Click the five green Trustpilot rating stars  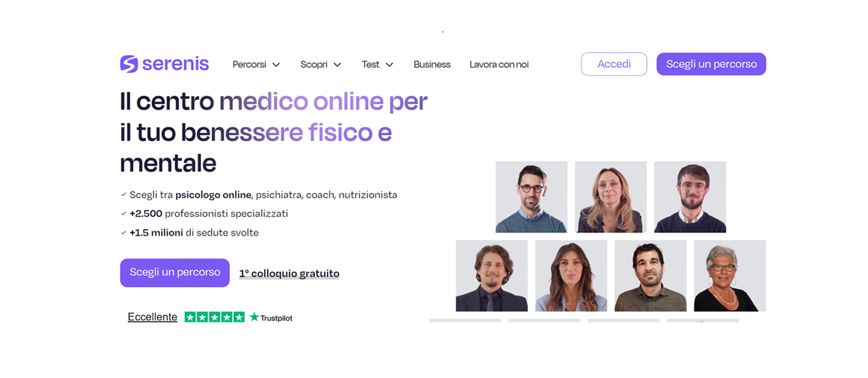coord(214,317)
